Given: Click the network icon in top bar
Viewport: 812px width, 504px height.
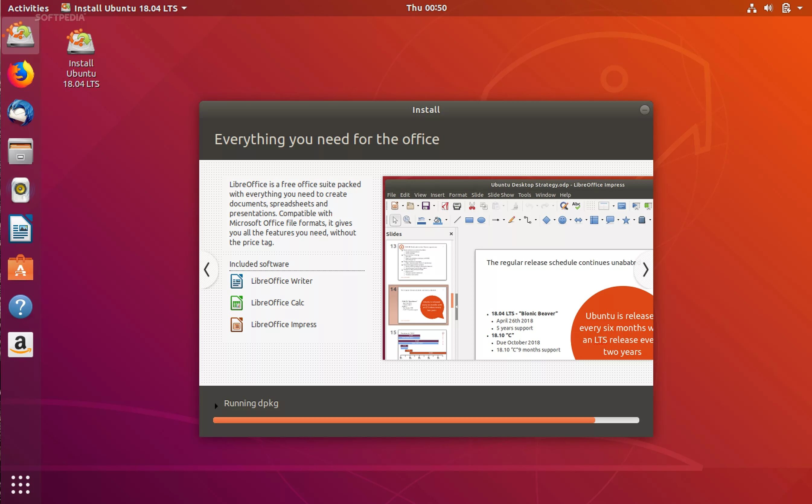Looking at the screenshot, I should coord(751,8).
